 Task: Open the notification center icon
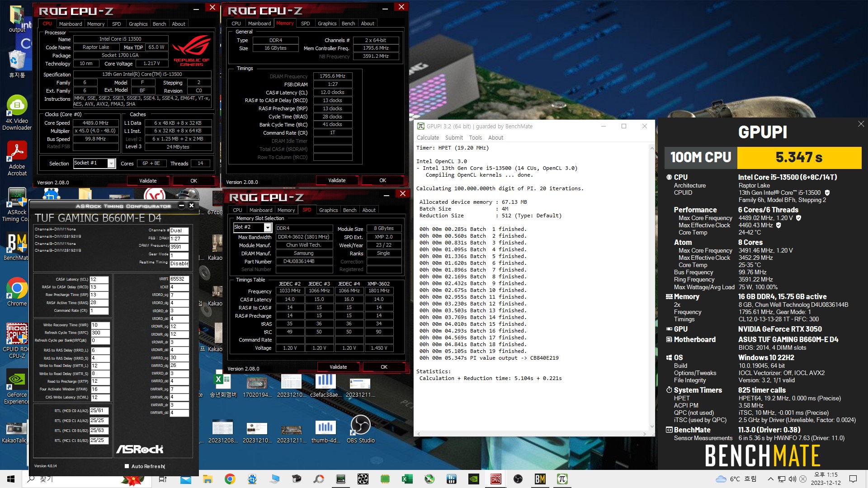pos(853,479)
